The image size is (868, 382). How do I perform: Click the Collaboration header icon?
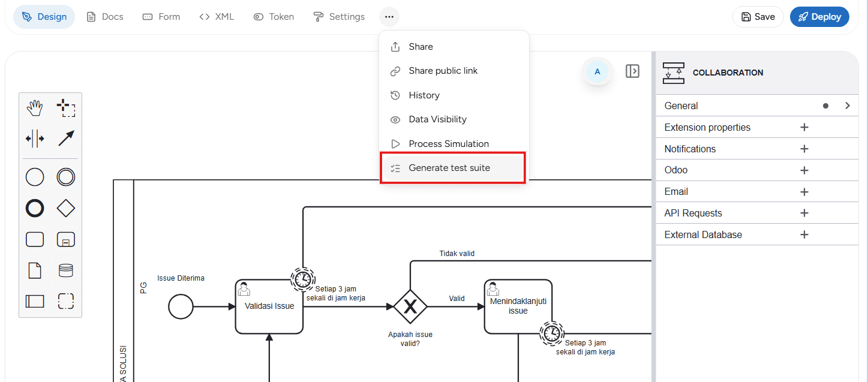pos(674,73)
